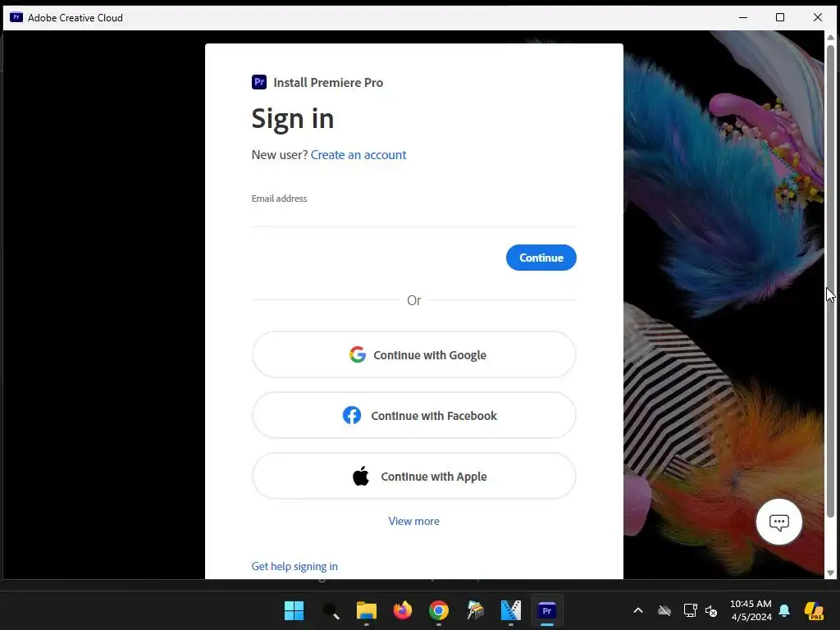Click the PRE colorful icon in the tray corner

click(815, 610)
